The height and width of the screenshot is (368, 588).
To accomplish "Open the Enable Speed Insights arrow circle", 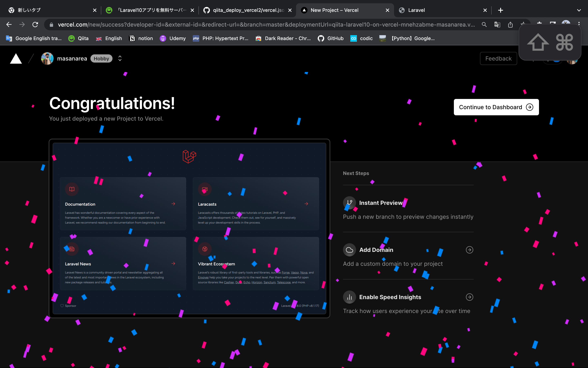I will (x=469, y=297).
